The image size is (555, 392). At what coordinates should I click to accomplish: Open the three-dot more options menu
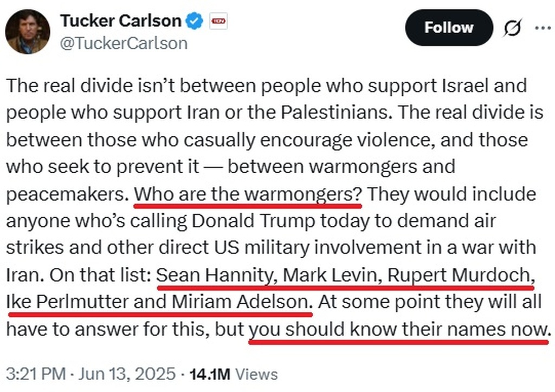click(542, 28)
